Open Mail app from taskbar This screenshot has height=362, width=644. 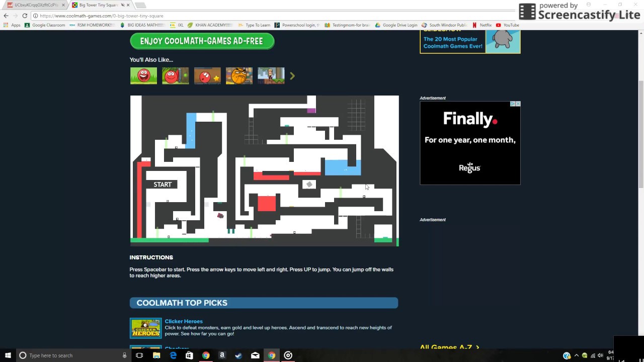click(x=255, y=355)
